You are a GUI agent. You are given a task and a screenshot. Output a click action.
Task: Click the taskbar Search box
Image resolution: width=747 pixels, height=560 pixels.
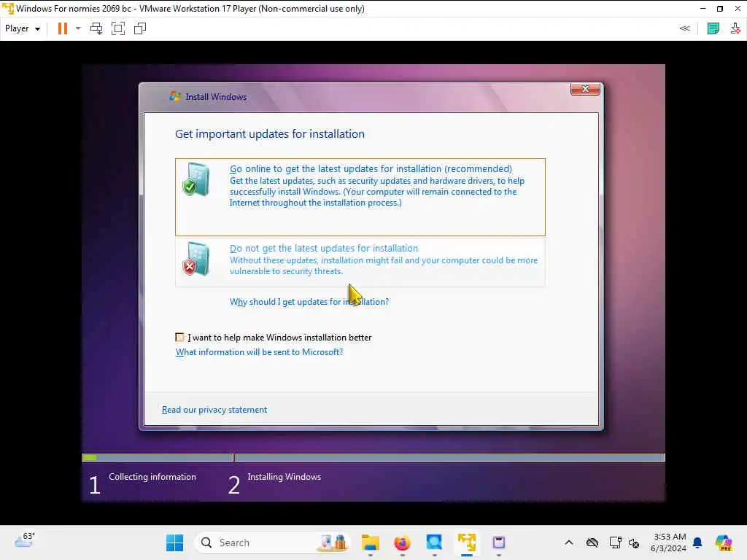click(272, 542)
